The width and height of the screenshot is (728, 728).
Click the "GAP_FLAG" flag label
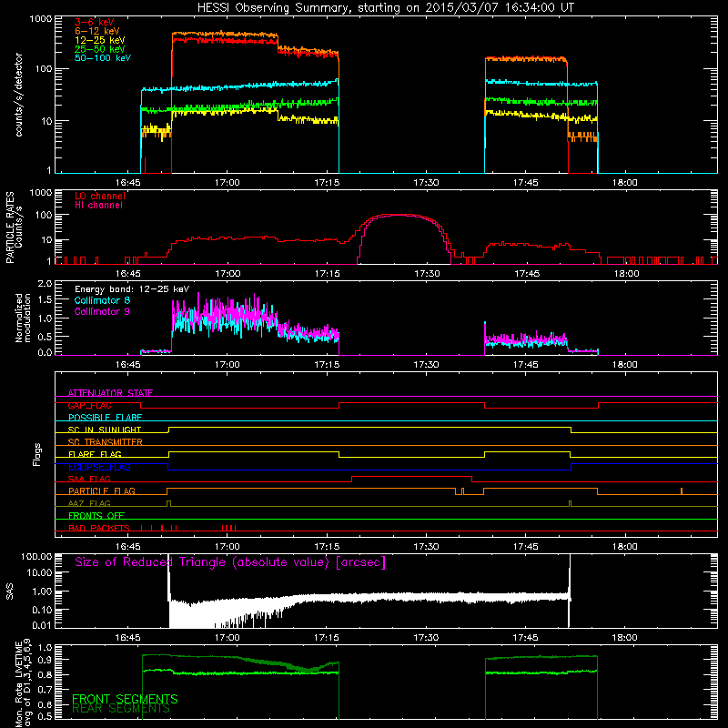[89, 405]
